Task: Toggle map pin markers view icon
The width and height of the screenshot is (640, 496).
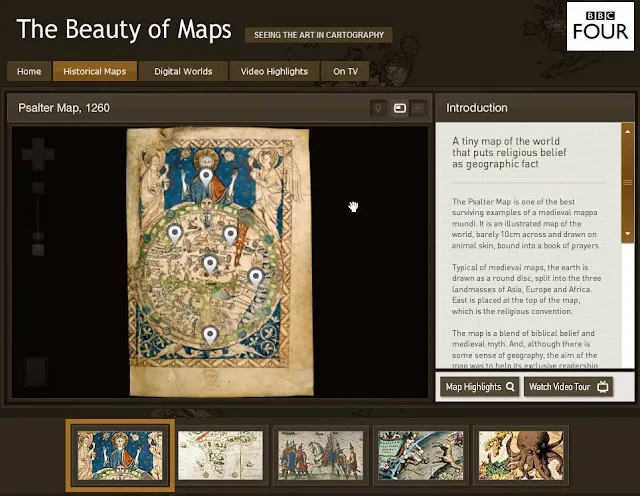Action: pyautogui.click(x=378, y=108)
